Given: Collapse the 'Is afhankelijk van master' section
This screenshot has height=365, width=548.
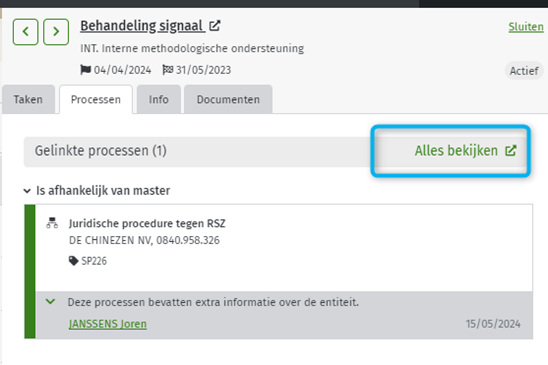Looking at the screenshot, I should tap(27, 191).
